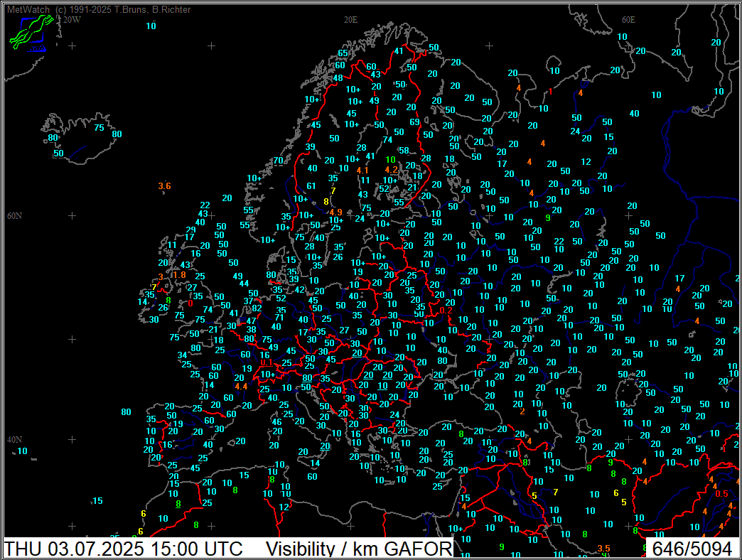The image size is (742, 560).
Task: Click the "37" visibility value
Action: tap(249, 301)
